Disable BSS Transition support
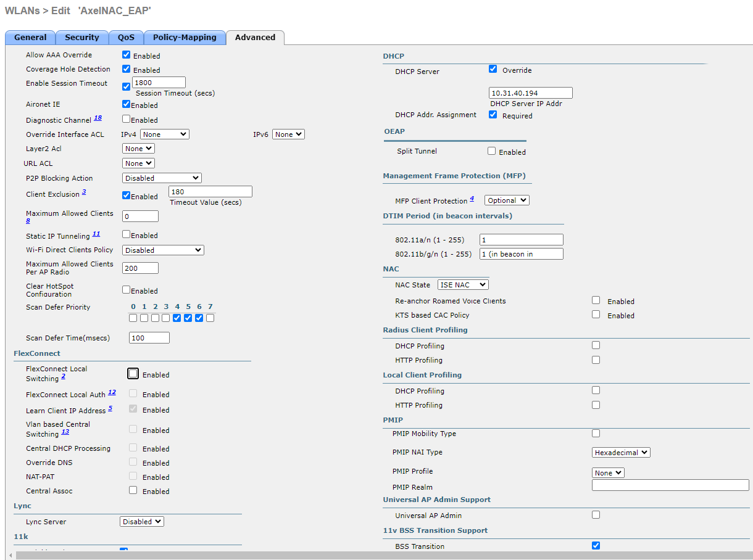 (596, 545)
